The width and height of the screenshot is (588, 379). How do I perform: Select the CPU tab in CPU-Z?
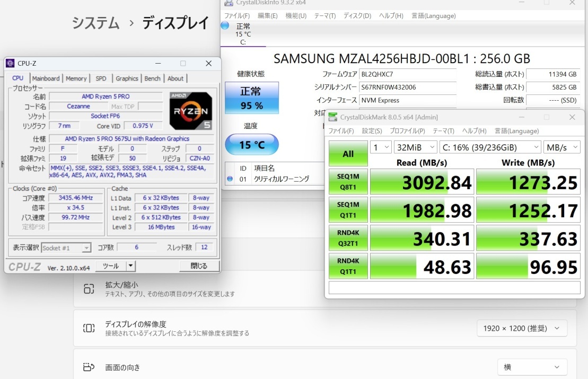pos(17,78)
